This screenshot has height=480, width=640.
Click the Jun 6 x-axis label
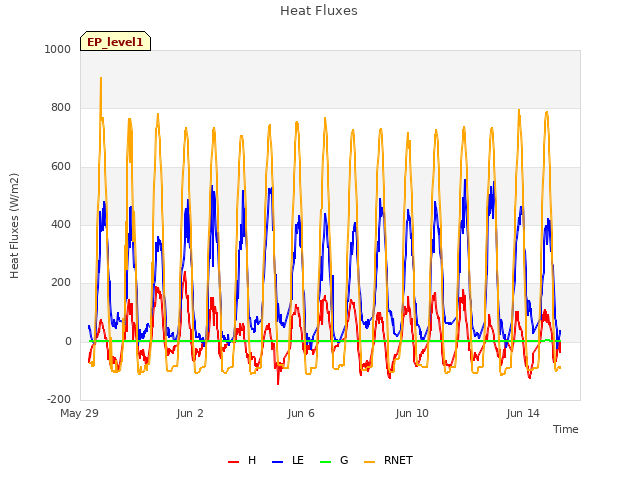click(301, 413)
